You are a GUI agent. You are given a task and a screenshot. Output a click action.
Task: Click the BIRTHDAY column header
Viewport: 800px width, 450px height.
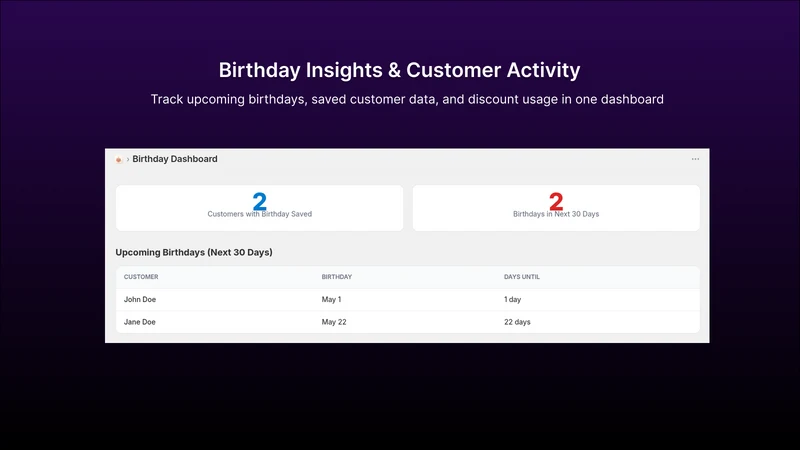tap(337, 277)
